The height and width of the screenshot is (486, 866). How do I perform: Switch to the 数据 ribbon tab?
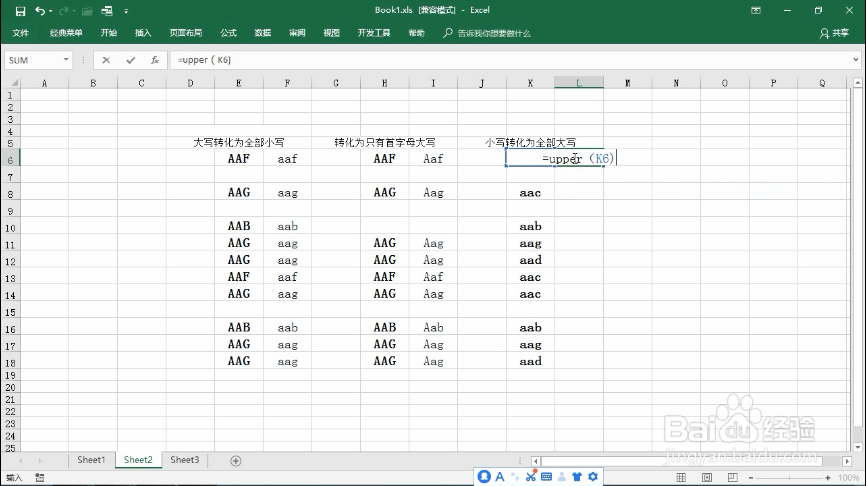[x=263, y=33]
